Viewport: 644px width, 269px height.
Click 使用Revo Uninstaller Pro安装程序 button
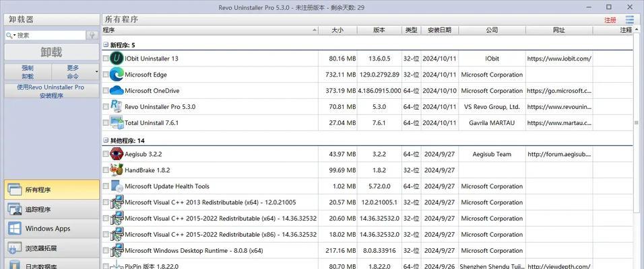point(51,91)
